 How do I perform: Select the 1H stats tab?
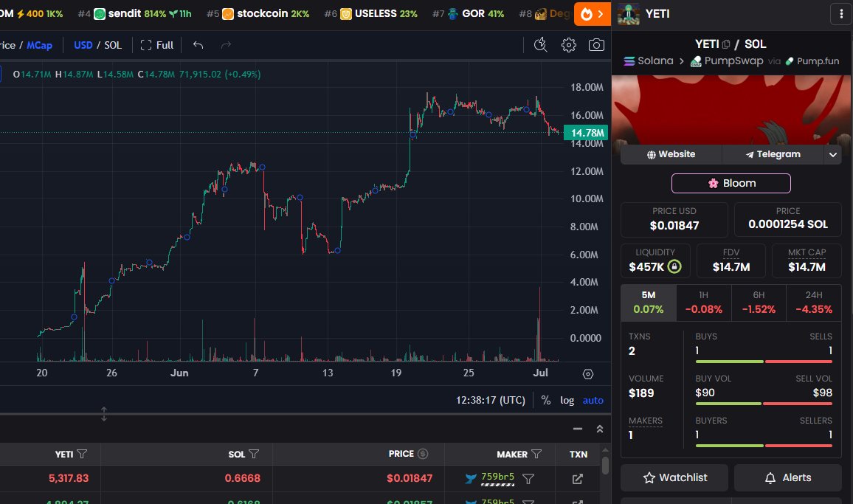coord(704,302)
